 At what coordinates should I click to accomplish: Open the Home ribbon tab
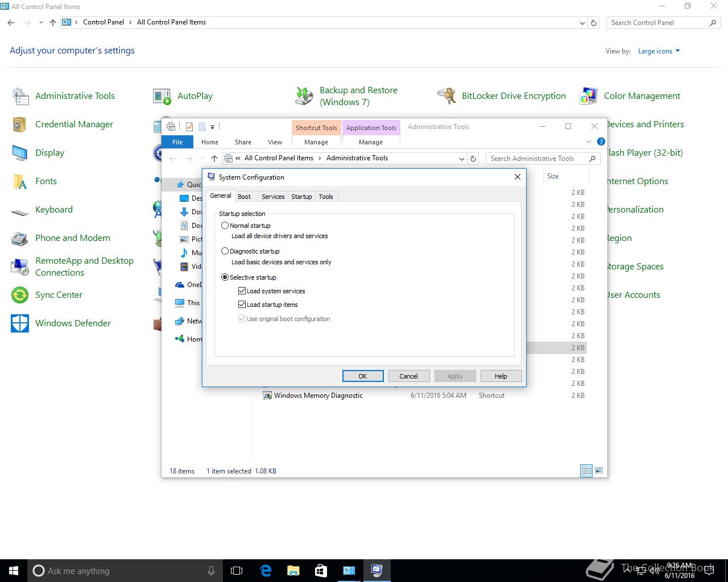click(210, 142)
